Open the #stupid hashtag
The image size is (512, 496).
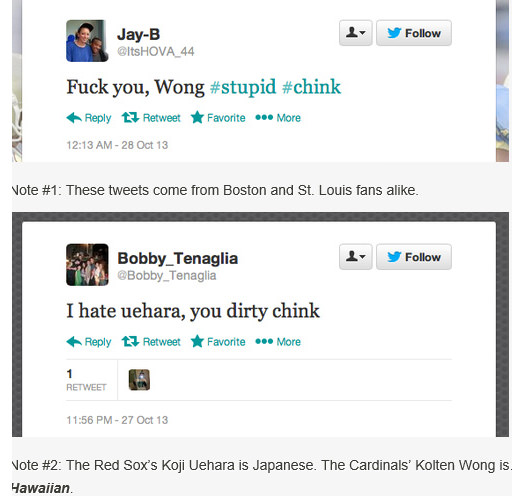243,87
